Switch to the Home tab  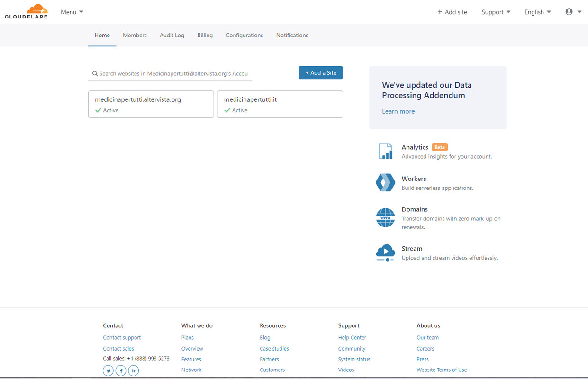[102, 35]
